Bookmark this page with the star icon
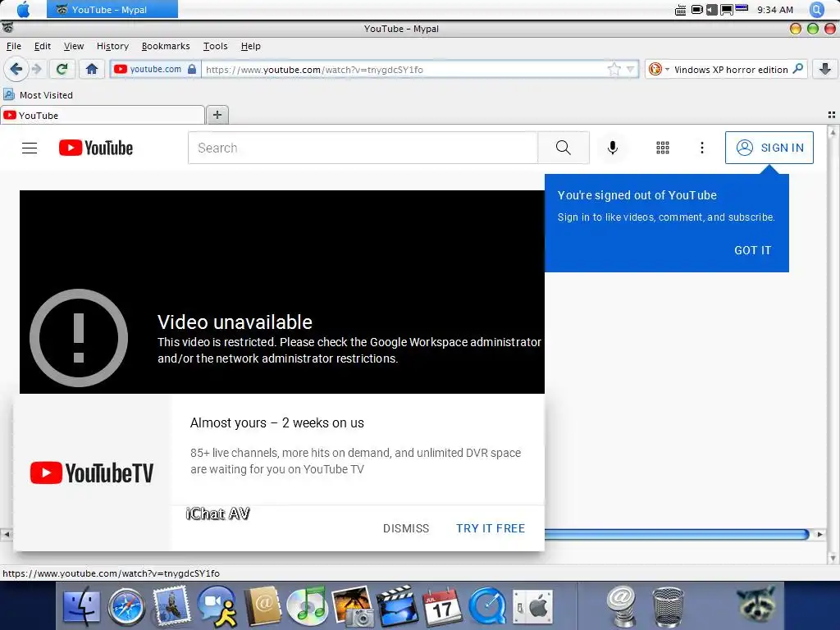840x630 pixels. coord(614,69)
